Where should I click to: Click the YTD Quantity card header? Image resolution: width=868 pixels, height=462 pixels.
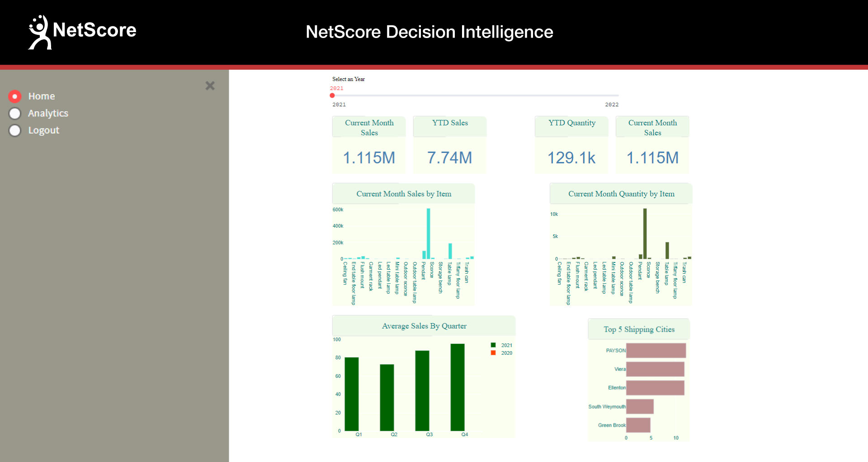click(571, 126)
